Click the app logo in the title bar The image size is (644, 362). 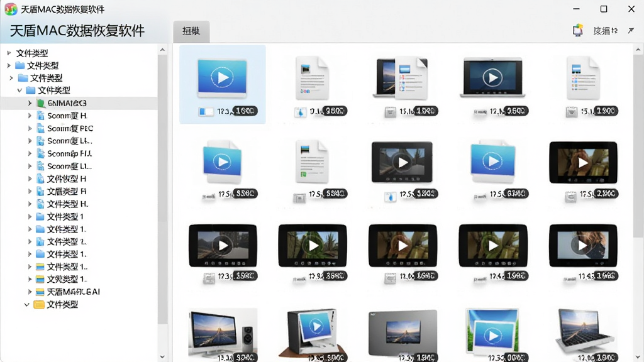point(11,9)
